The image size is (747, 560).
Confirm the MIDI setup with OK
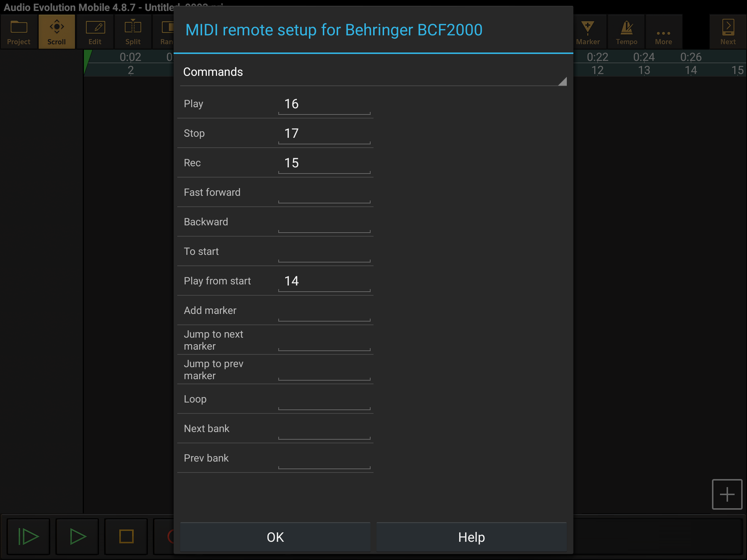point(275,537)
